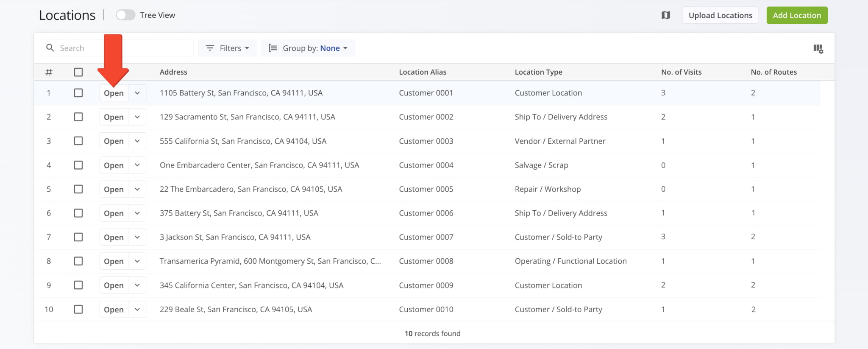Check the box for Customer 0004 row
The height and width of the screenshot is (349, 868).
click(x=78, y=165)
